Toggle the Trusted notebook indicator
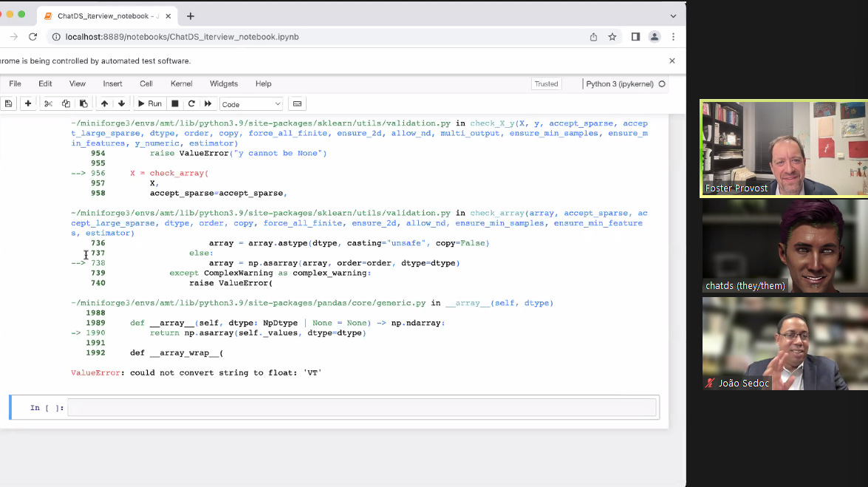Viewport: 868px width, 487px height. tap(546, 84)
